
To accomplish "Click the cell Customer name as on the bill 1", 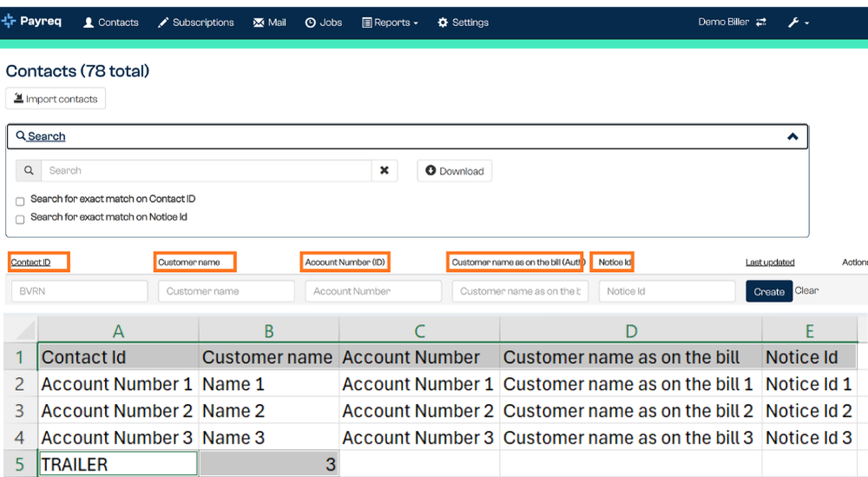I will click(x=630, y=384).
